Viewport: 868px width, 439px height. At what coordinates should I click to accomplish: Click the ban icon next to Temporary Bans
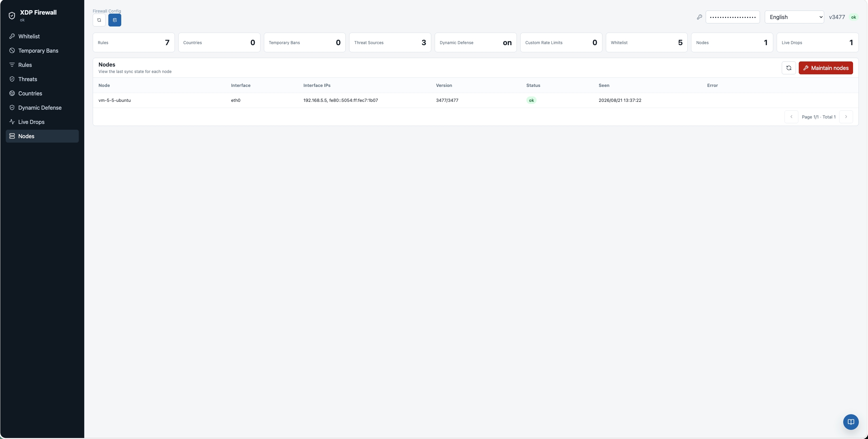(x=12, y=51)
